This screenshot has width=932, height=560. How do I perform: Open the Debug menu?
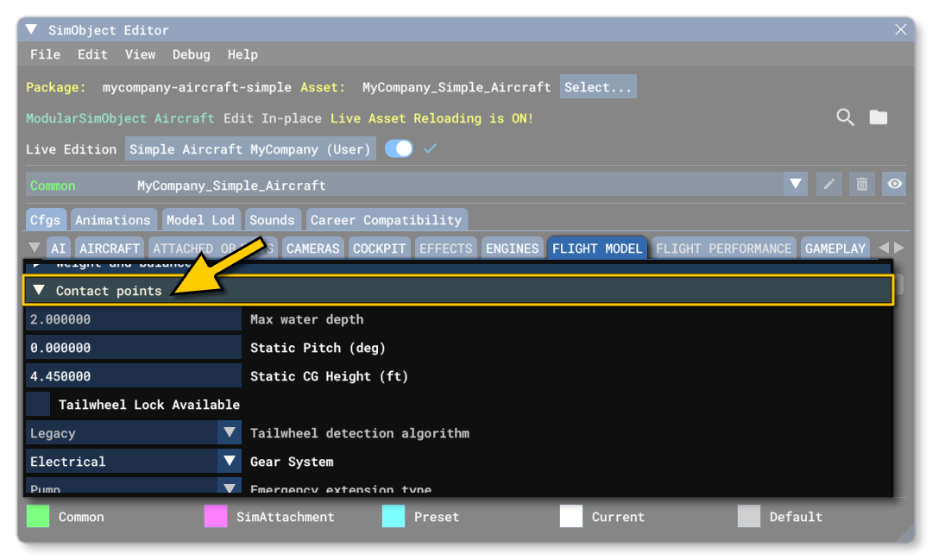pos(191,54)
